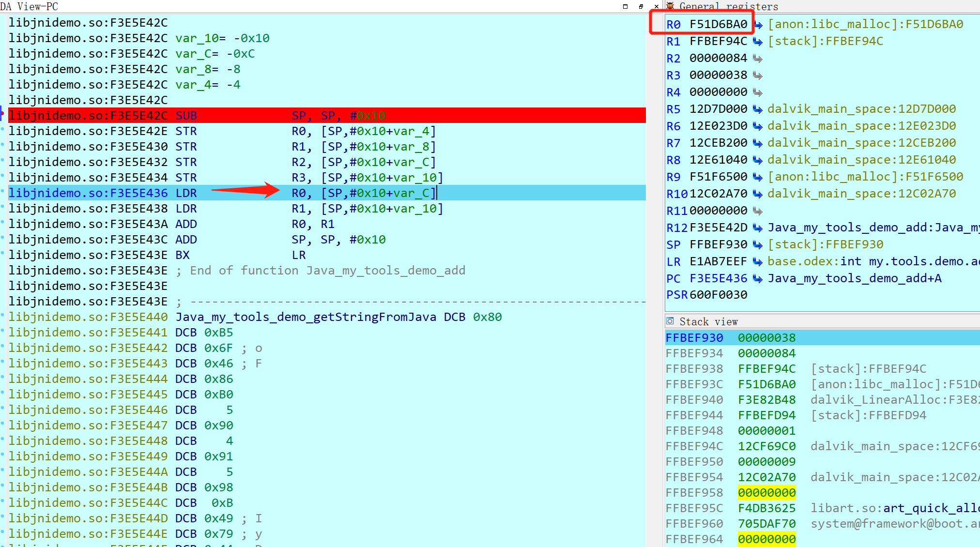The height and width of the screenshot is (547, 980).
Task: Click the R9 jump arrow icon
Action: click(758, 177)
